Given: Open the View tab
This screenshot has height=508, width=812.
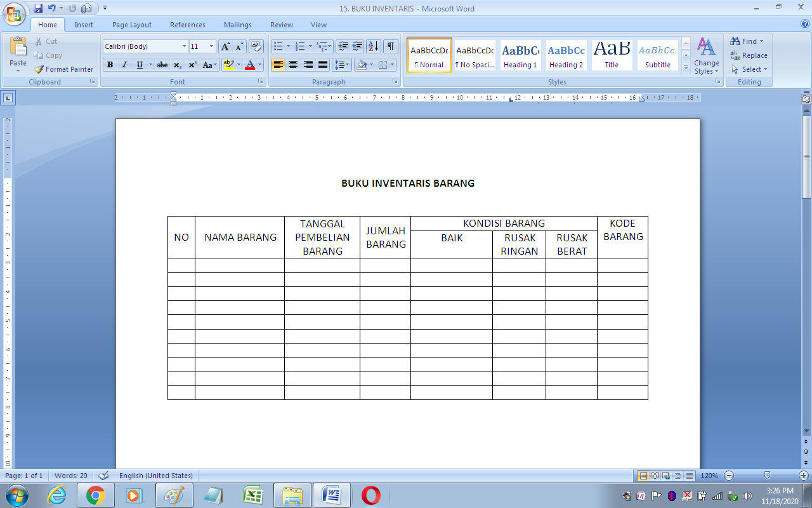Looking at the screenshot, I should pos(319,25).
